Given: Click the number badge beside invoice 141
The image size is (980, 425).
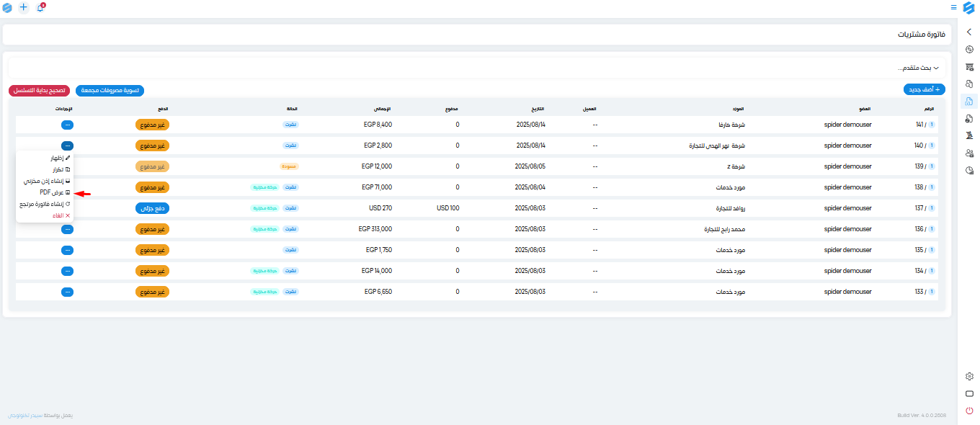Looking at the screenshot, I should tap(932, 125).
